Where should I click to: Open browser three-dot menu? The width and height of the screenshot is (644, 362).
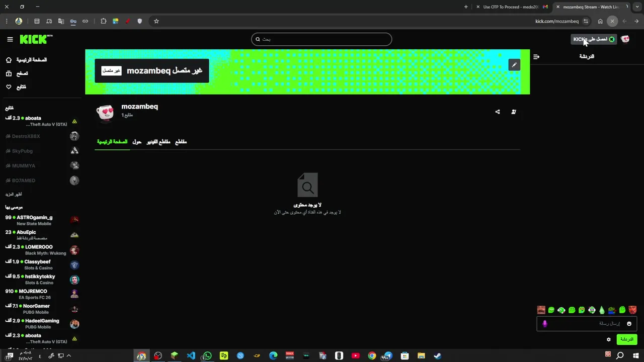pos(6,21)
